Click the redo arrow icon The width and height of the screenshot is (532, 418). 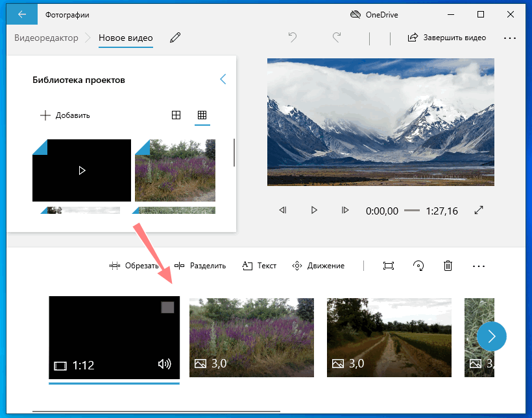coord(336,38)
